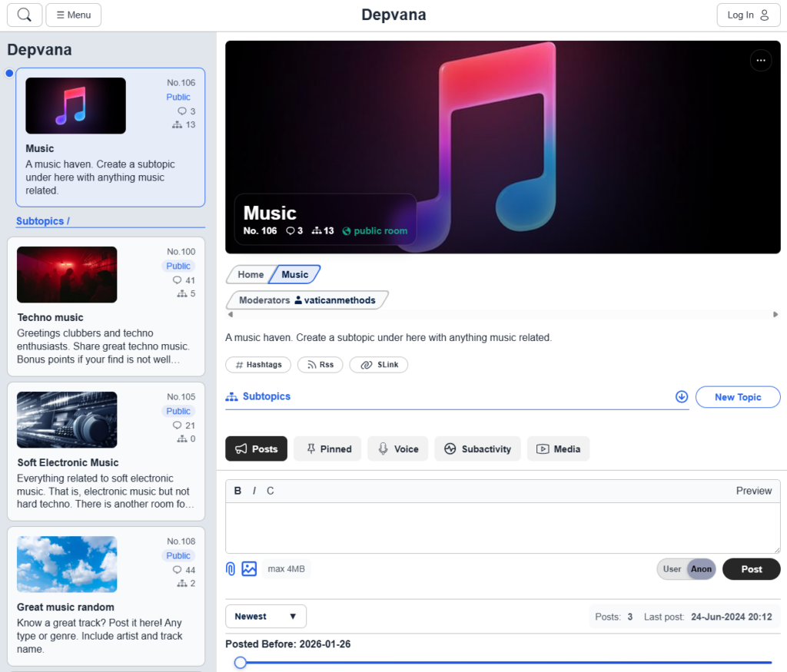Click the insert image icon
Image resolution: width=787 pixels, height=672 pixels.
click(249, 568)
